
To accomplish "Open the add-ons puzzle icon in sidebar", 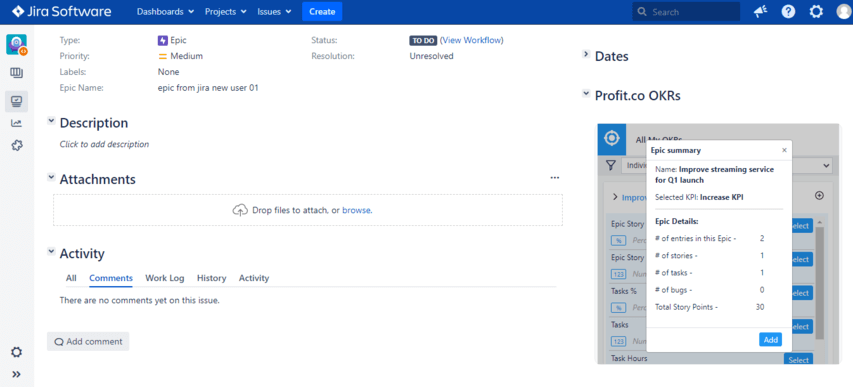I will pos(16,145).
